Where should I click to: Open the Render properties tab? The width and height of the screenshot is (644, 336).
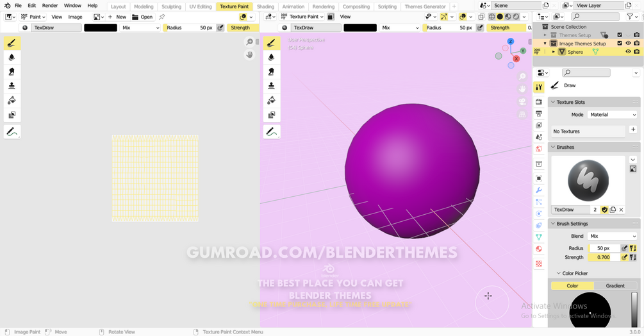(539, 101)
